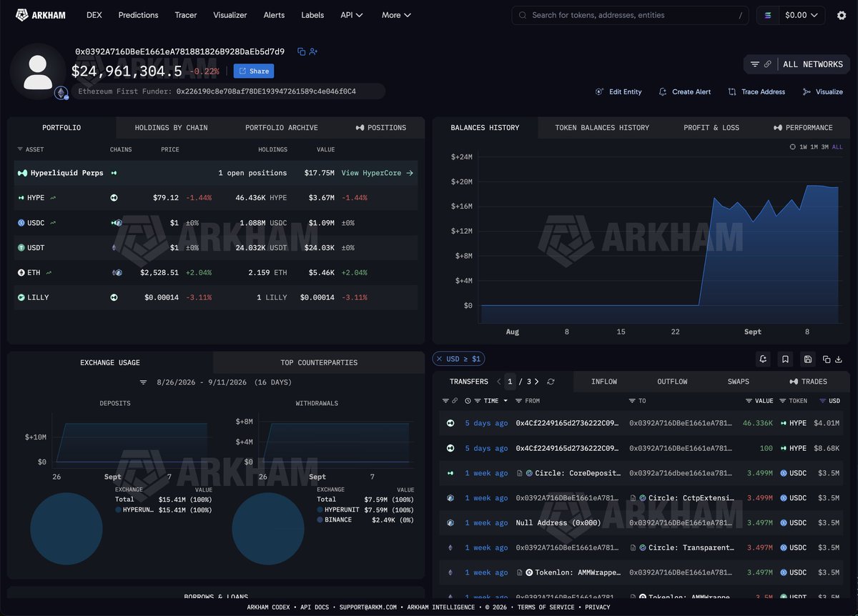Screen dimensions: 858x616
Task: Click the USDC chart trend icon in portfolio
Action: click(53, 222)
